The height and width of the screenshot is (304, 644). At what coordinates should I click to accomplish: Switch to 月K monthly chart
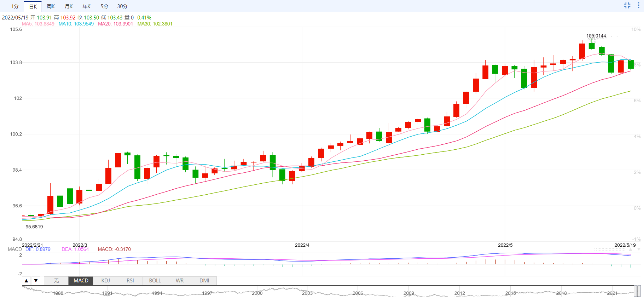pyautogui.click(x=69, y=6)
